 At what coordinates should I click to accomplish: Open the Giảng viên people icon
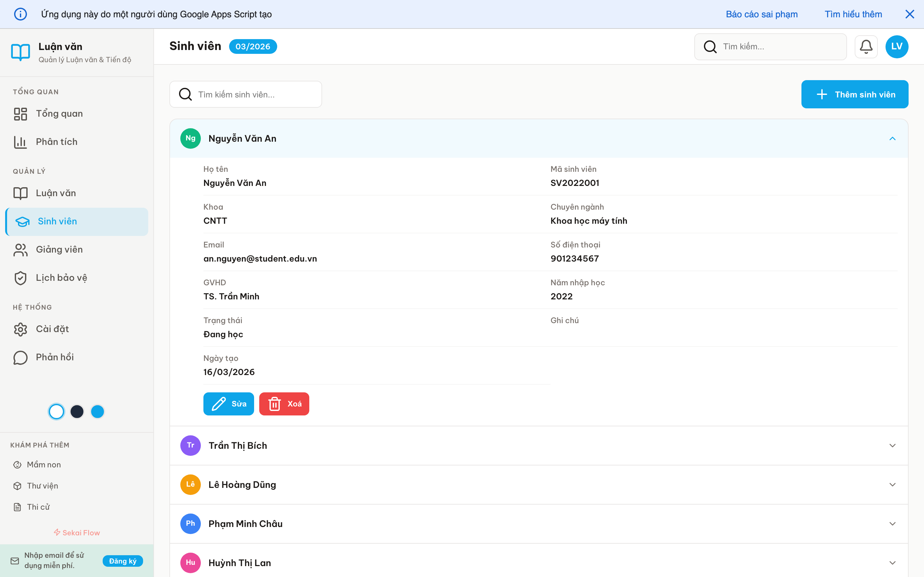20,250
